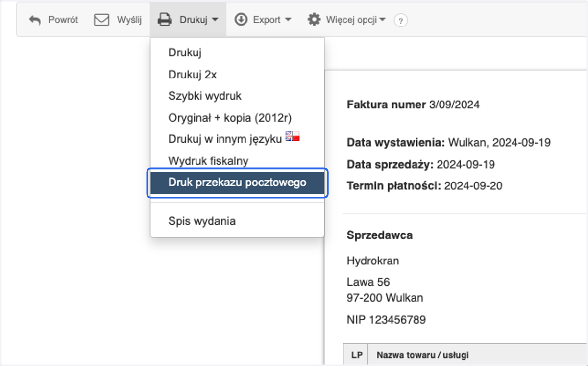This screenshot has width=588, height=366.
Task: Select Drukuj 2x menu entry
Action: point(237,75)
